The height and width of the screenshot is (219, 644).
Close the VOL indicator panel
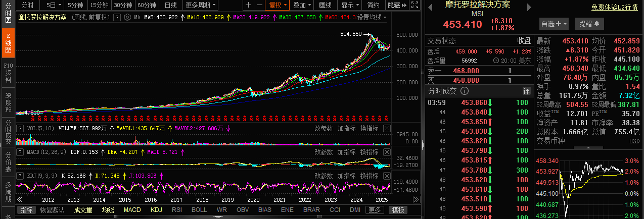point(387,129)
